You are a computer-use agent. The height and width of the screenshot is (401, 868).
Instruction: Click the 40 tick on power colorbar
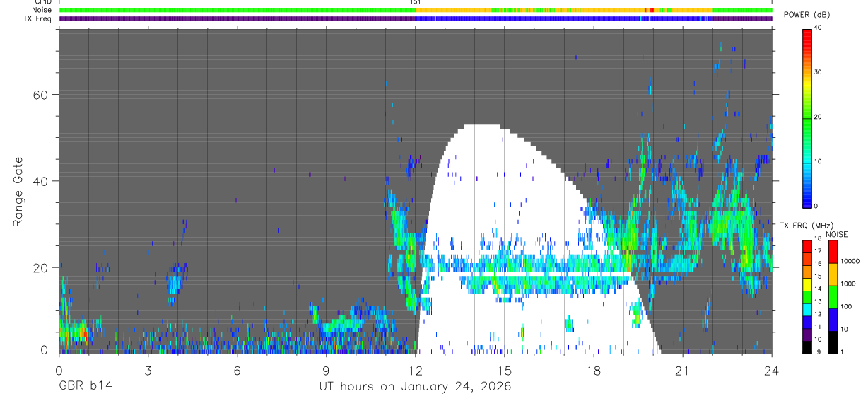(817, 28)
